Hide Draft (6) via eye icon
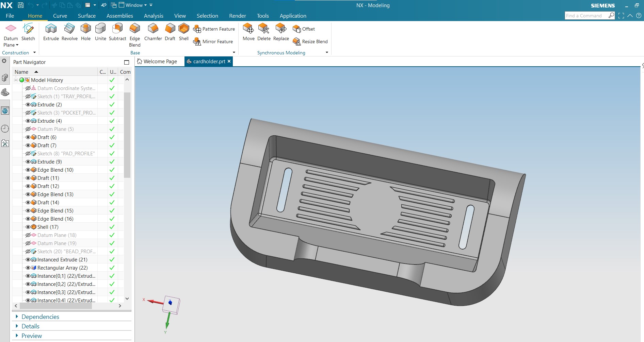 (28, 137)
